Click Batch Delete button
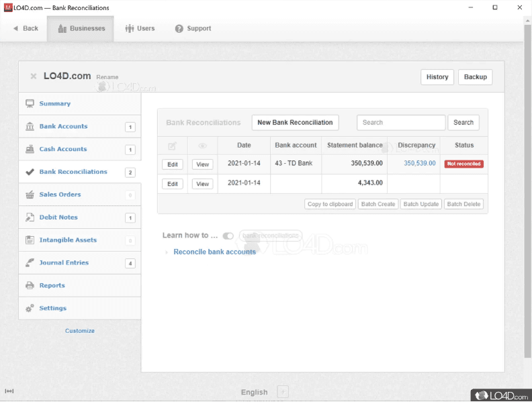532x402 pixels. tap(463, 204)
